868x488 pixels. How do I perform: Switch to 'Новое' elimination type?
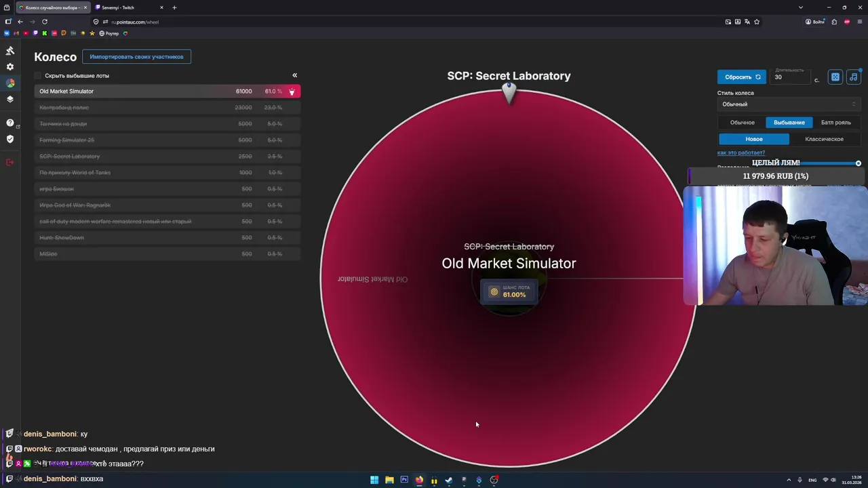754,139
